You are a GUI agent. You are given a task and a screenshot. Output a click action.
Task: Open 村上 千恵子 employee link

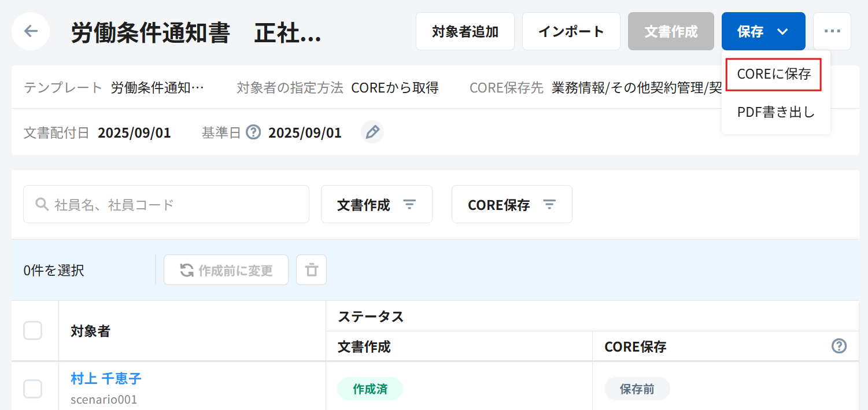(106, 379)
